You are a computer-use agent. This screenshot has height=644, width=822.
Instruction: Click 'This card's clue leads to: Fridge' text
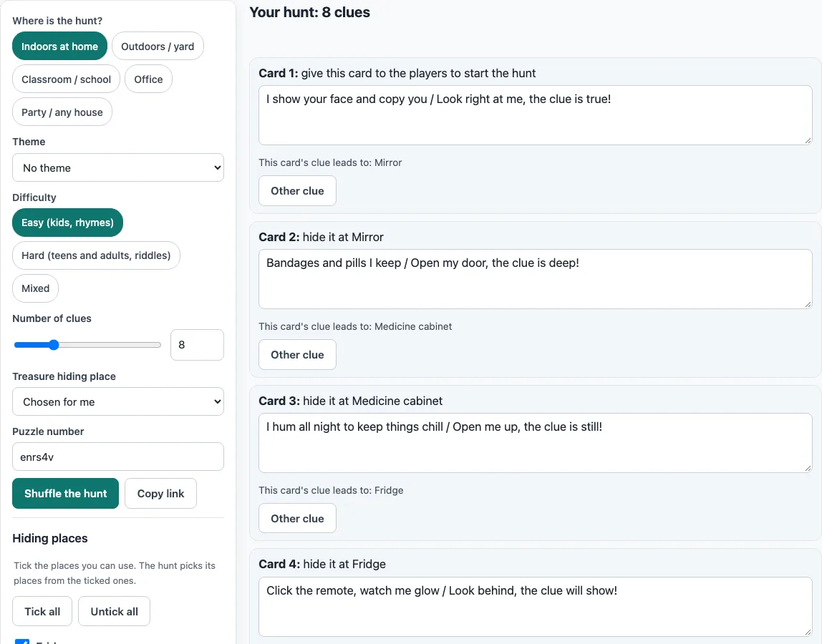coord(332,490)
